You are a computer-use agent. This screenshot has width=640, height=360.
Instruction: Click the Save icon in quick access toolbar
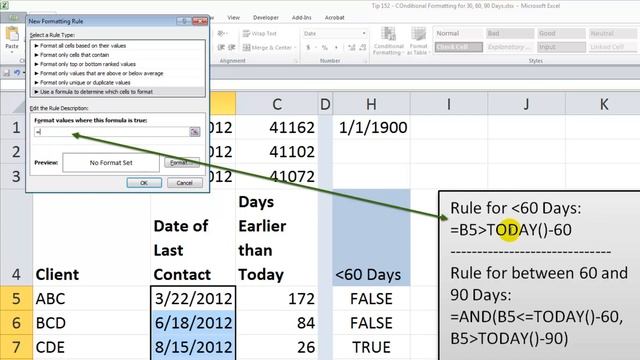pos(6,73)
